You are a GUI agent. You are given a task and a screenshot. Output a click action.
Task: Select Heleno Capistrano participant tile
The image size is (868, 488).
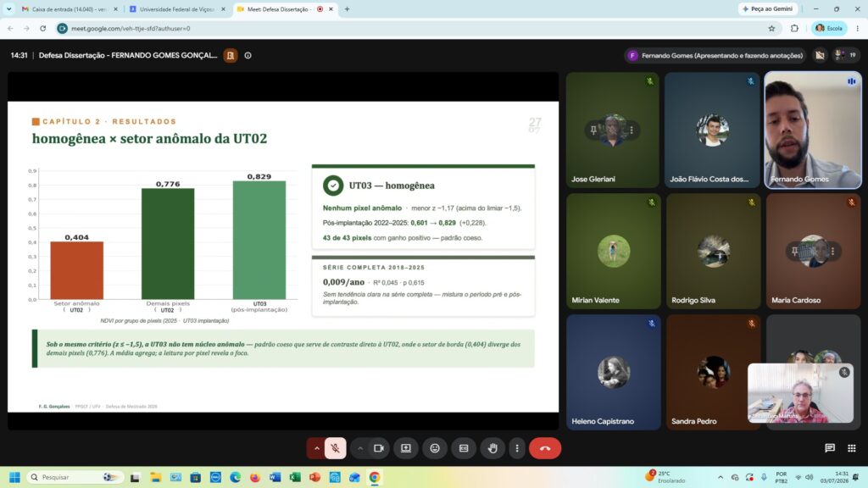click(x=614, y=373)
